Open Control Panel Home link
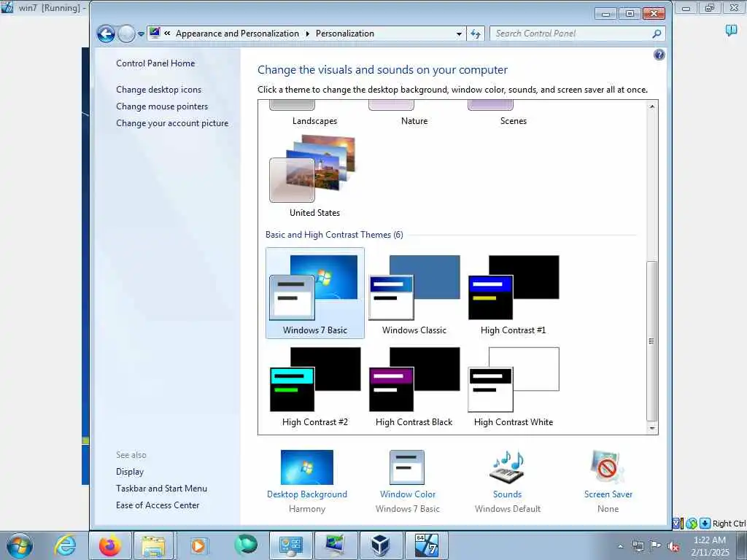 coord(155,63)
